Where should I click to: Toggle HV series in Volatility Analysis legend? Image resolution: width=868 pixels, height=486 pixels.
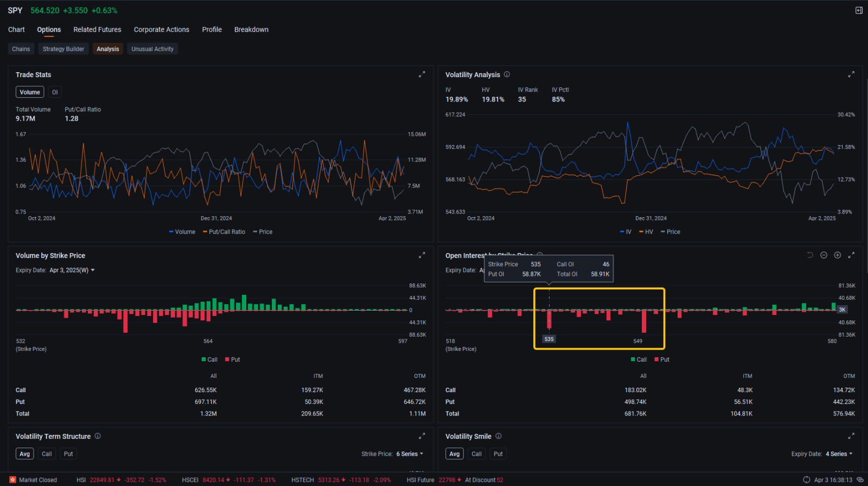(646, 232)
